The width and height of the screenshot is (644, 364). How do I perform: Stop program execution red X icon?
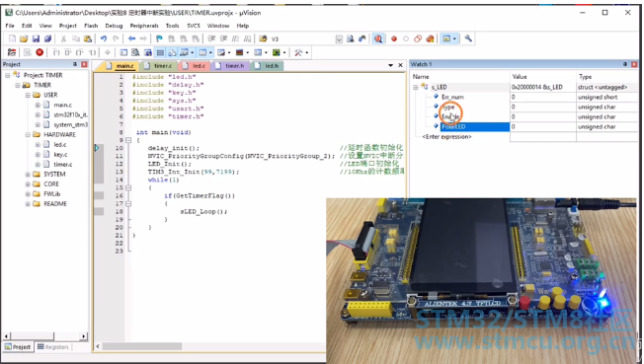click(40, 52)
